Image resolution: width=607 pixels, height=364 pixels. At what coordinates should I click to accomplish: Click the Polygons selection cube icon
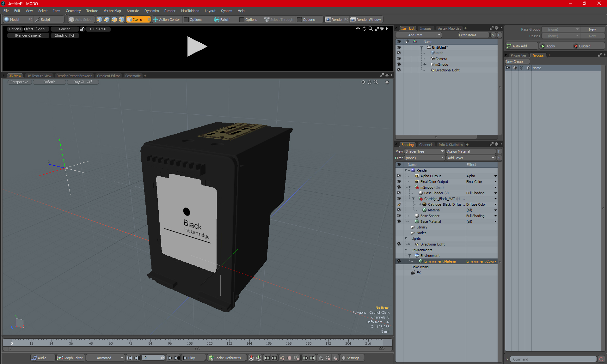coord(114,20)
